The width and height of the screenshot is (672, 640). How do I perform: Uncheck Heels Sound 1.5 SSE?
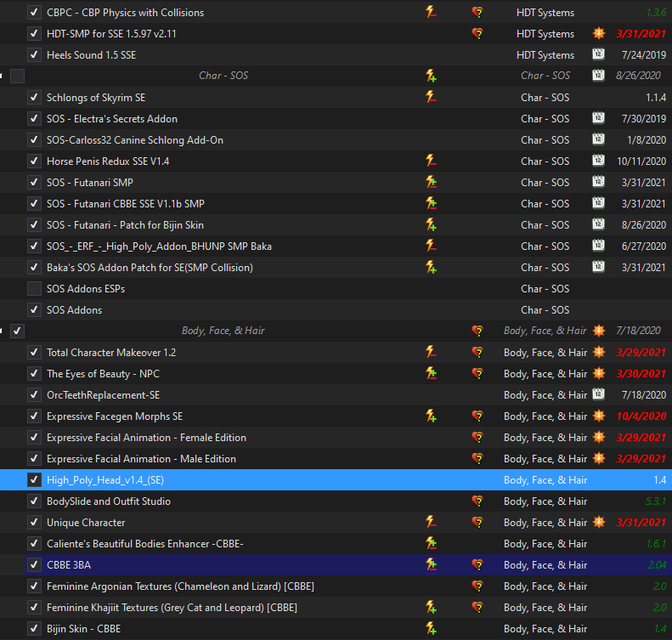point(34,55)
